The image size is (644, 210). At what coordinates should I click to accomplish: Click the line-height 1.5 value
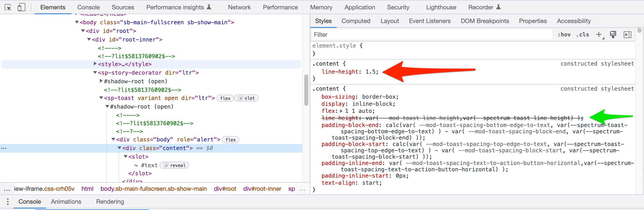(x=370, y=72)
